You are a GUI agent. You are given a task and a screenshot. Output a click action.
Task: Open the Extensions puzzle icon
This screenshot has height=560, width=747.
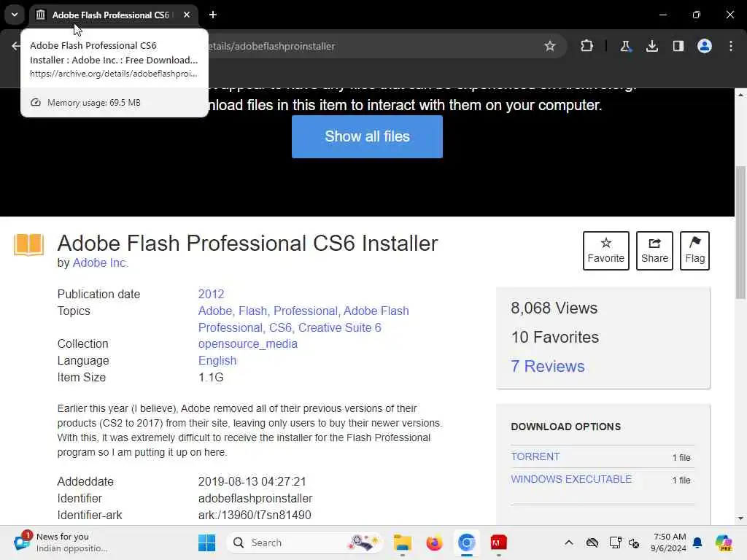point(587,46)
